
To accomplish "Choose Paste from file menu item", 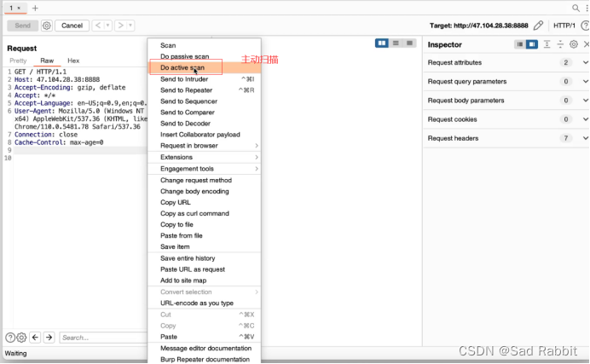I will (205, 236).
